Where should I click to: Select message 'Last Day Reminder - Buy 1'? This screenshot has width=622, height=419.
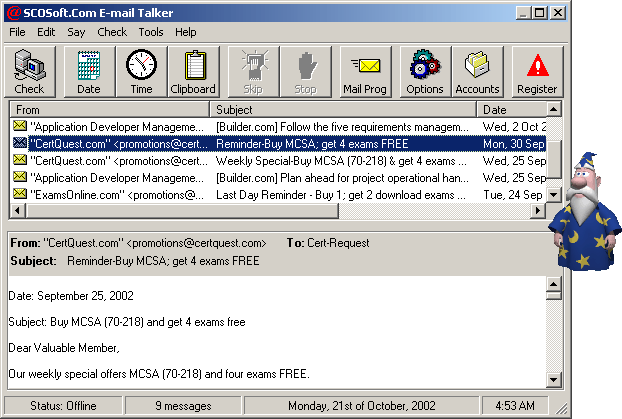click(281, 195)
